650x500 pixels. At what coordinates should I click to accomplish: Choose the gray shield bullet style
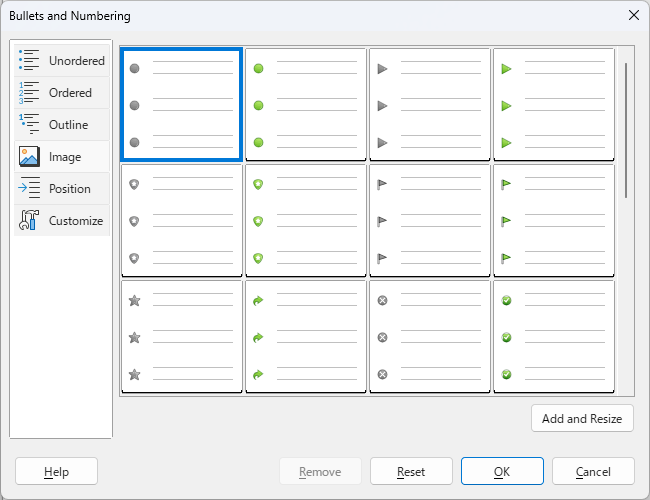tap(181, 220)
